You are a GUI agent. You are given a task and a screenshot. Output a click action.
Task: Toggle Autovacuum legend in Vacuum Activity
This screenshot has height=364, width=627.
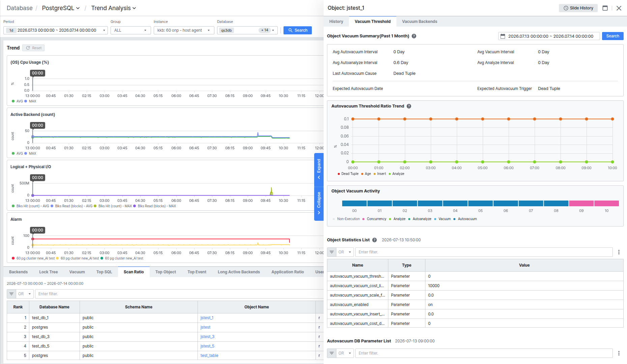click(465, 219)
